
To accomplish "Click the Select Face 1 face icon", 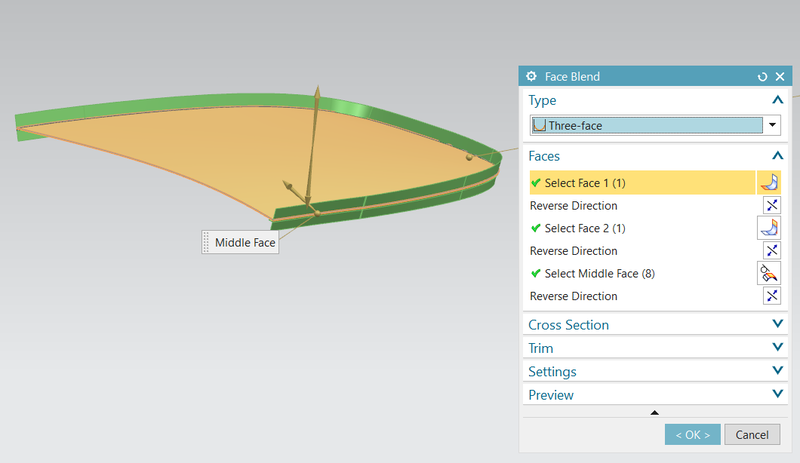I will [769, 182].
